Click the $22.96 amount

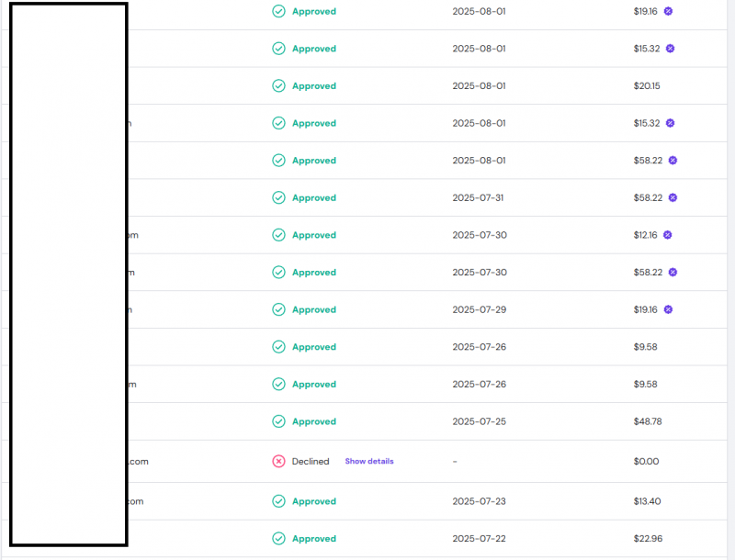point(647,539)
